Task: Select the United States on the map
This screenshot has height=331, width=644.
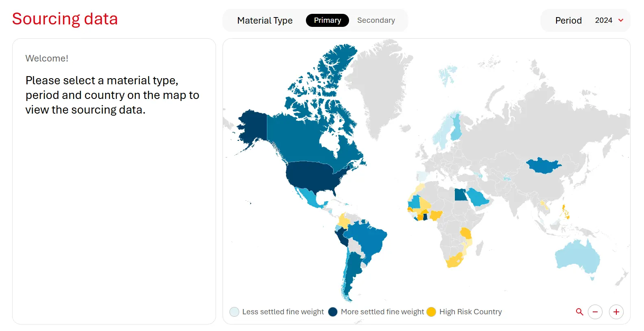Action: point(313,175)
